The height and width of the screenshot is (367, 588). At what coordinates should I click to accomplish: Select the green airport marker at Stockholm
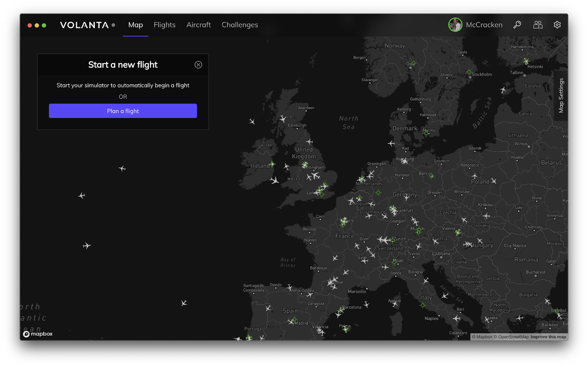[x=469, y=72]
